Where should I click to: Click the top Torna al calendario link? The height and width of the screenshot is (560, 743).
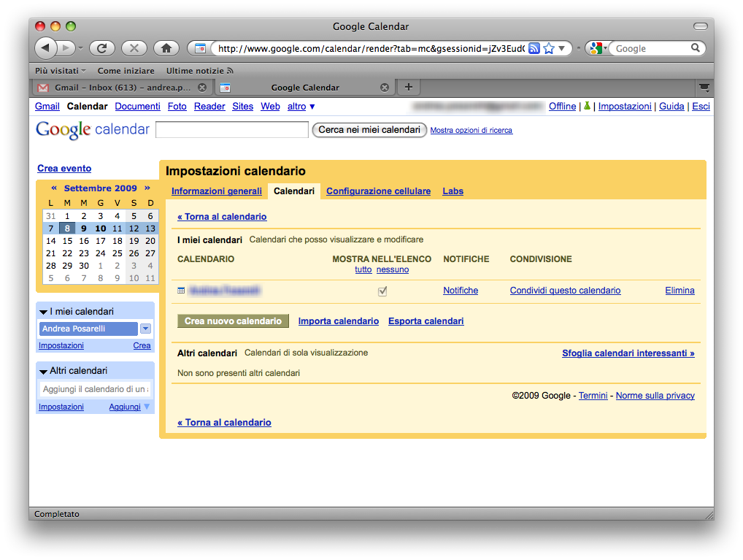222,217
